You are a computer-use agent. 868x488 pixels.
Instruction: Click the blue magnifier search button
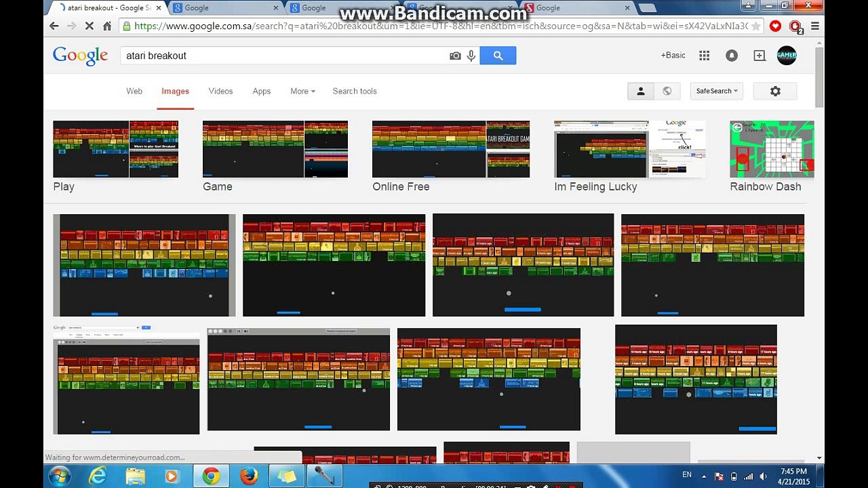click(498, 56)
